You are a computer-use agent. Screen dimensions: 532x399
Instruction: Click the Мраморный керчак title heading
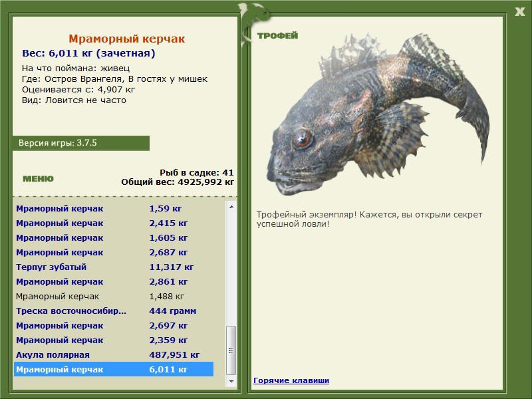tap(126, 39)
